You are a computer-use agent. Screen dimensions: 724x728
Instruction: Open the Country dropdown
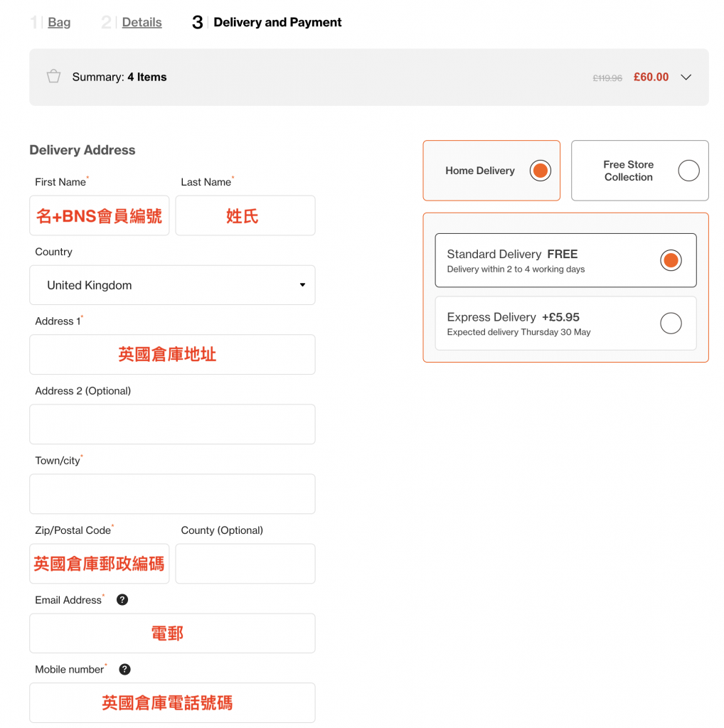(172, 285)
